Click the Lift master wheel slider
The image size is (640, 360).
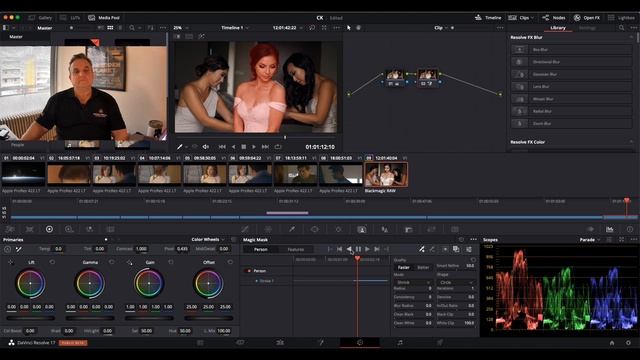(x=31, y=318)
